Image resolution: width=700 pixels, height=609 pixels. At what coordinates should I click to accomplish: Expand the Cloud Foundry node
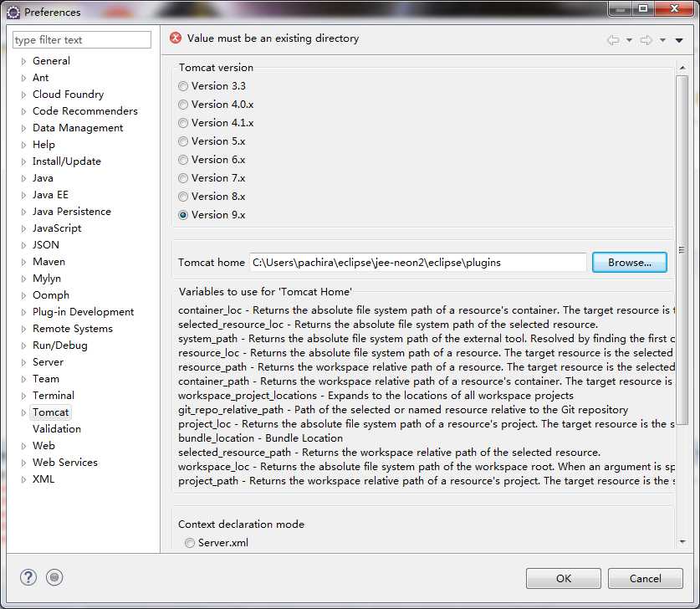[x=23, y=95]
